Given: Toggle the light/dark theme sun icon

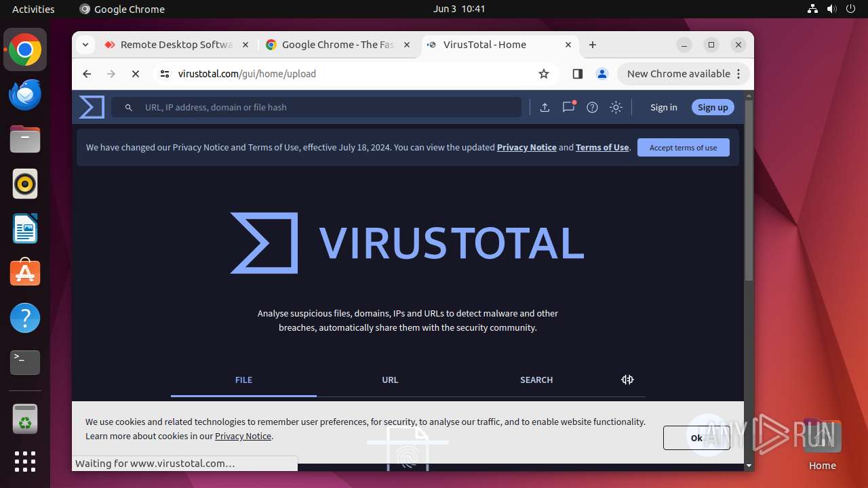Looking at the screenshot, I should (616, 107).
